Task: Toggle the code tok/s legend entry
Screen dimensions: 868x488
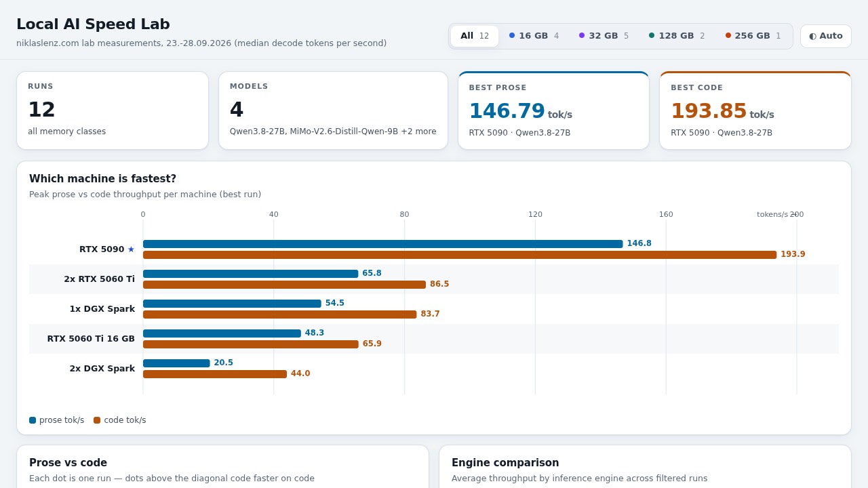Action: click(x=120, y=420)
